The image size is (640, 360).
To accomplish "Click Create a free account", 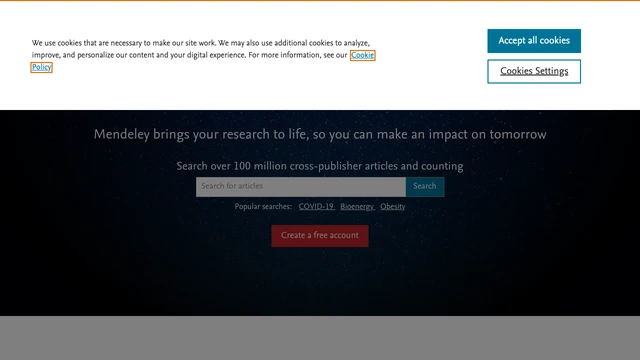I will (320, 236).
